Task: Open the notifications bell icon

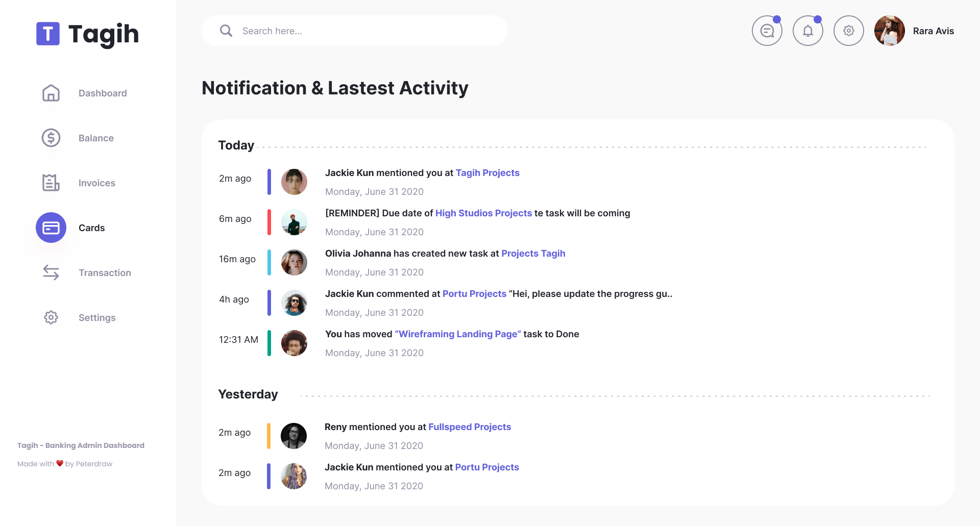Action: click(807, 31)
